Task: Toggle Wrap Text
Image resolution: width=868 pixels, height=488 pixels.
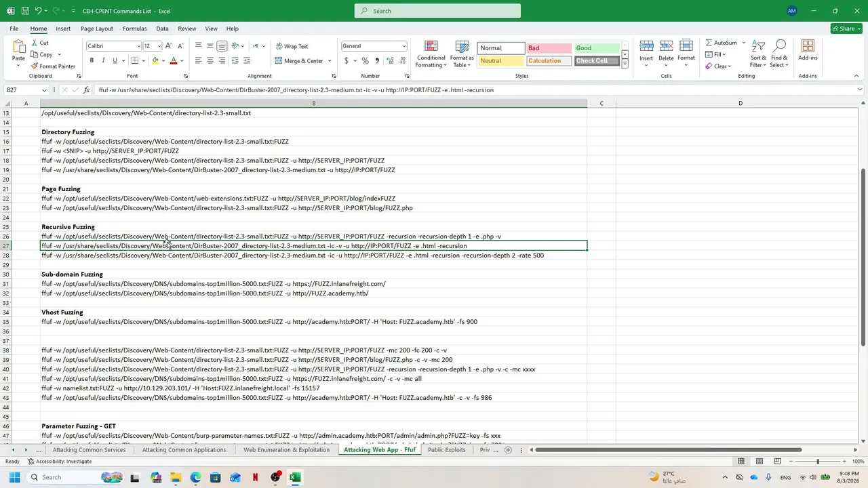Action: coord(292,46)
